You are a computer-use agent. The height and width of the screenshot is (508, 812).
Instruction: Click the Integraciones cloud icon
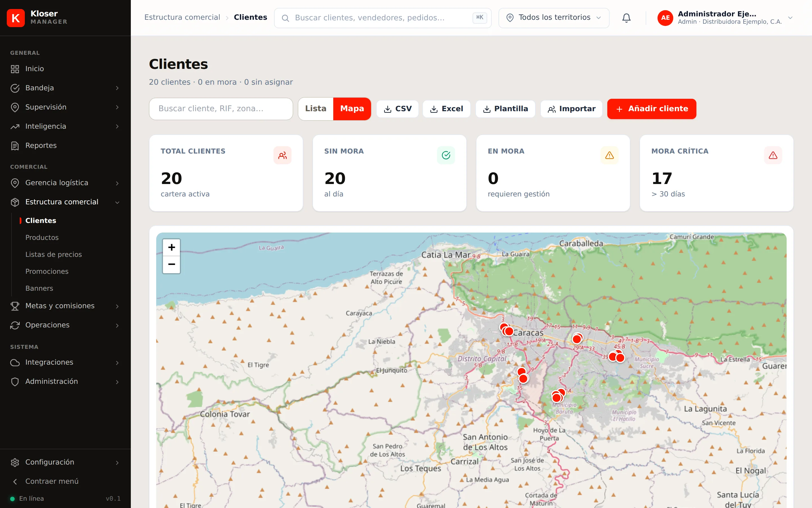tap(15, 363)
